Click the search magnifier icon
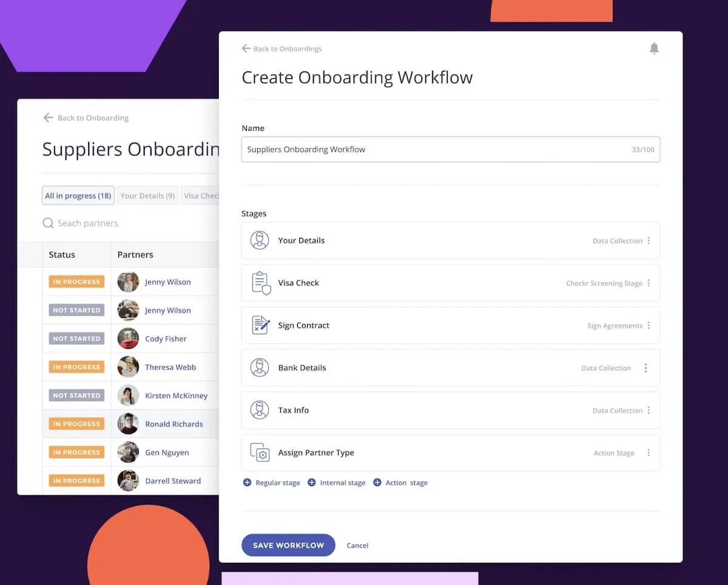 48,223
